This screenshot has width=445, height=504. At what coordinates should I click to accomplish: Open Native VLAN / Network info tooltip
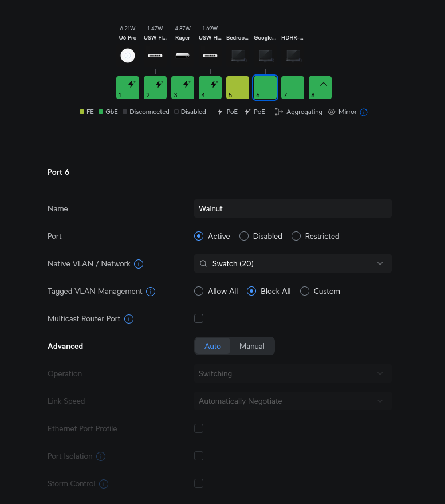(139, 264)
